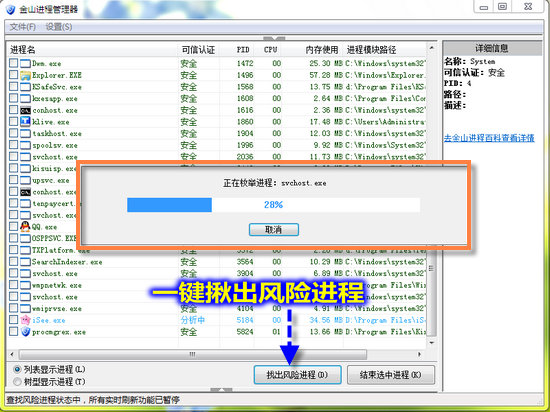Viewport: 550px width, 412px height.
Task: Click the klive.exe blue icon
Action: [x=25, y=122]
